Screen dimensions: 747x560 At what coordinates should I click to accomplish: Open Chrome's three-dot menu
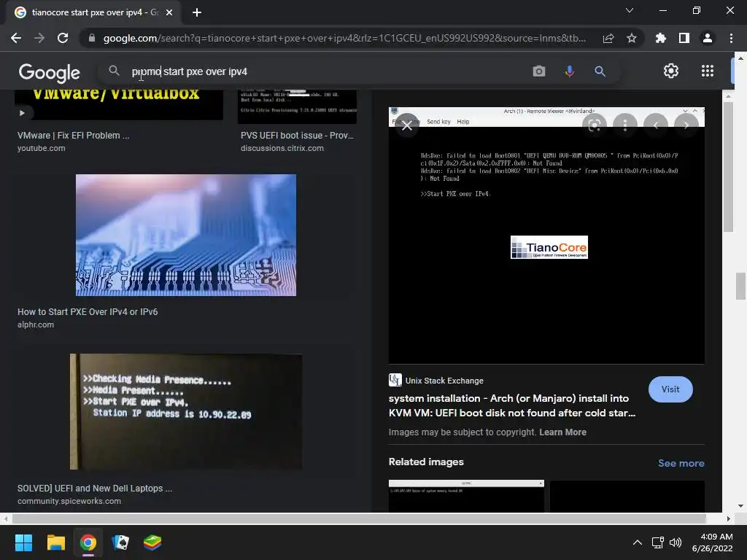[731, 38]
